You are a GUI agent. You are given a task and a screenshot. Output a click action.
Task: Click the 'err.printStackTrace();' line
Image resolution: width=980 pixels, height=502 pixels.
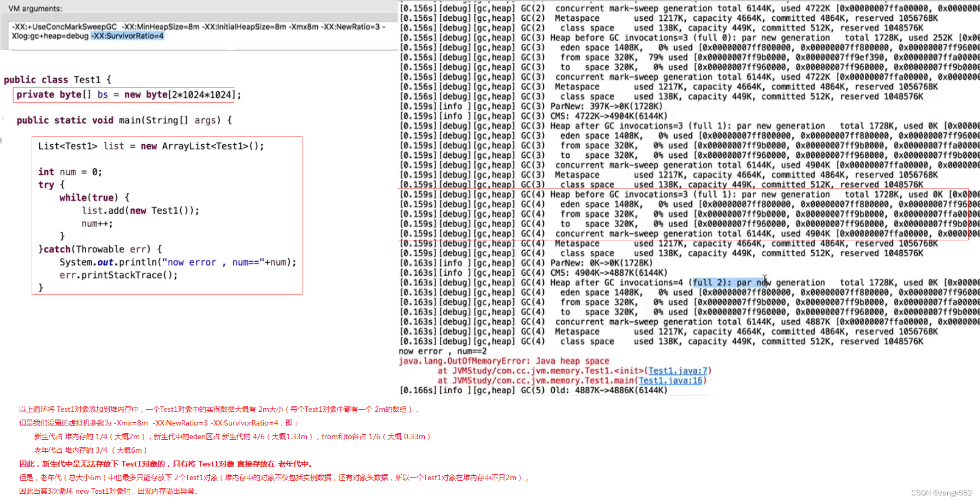coord(118,275)
